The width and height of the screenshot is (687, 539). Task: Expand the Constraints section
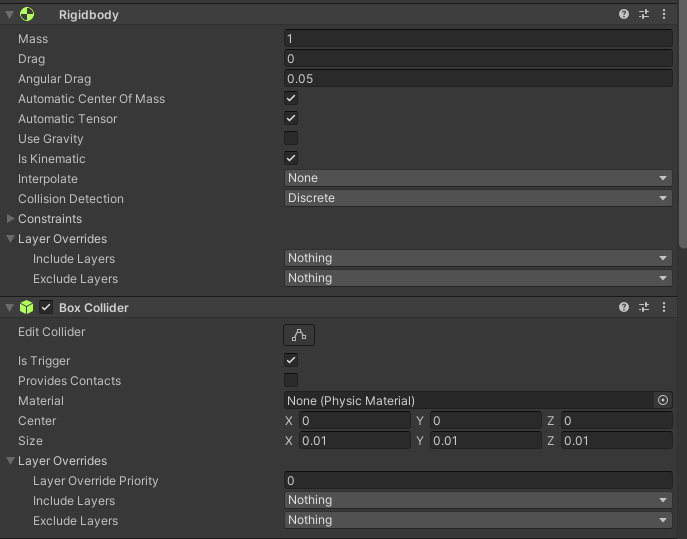[11, 219]
